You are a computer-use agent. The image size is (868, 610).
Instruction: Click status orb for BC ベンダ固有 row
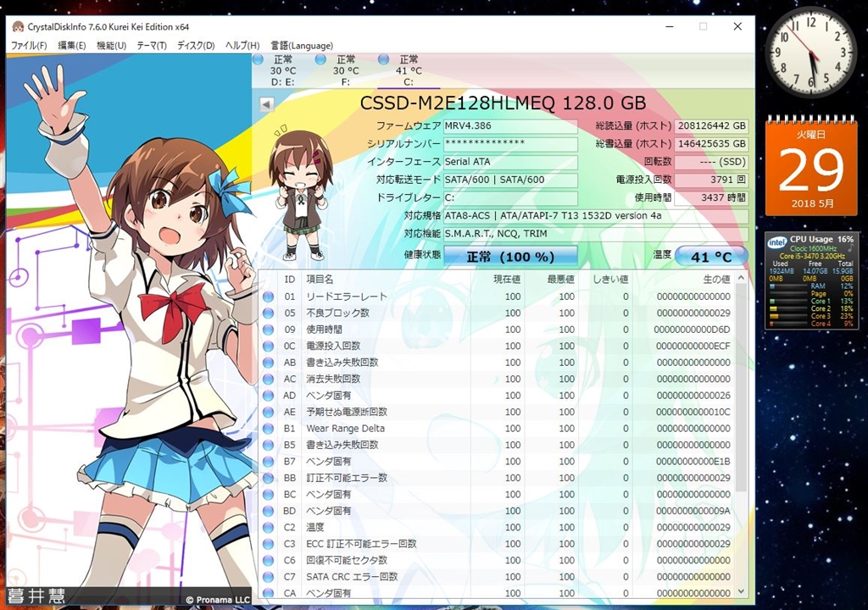(x=269, y=495)
